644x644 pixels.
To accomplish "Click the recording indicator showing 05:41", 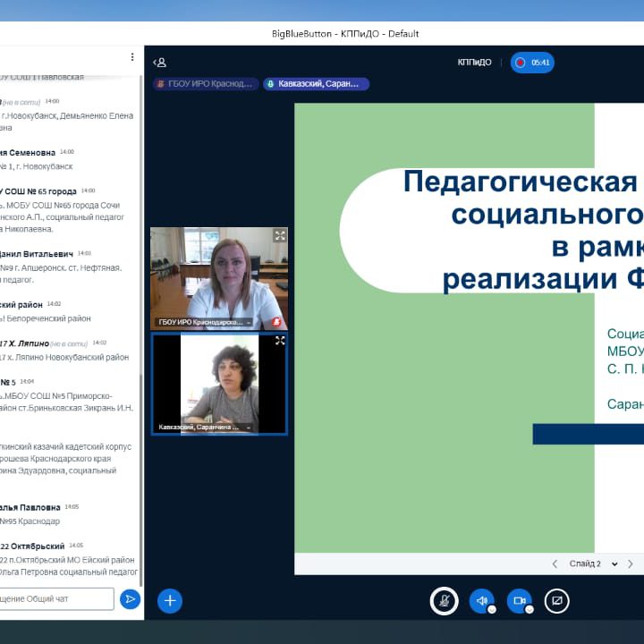I will coord(532,63).
